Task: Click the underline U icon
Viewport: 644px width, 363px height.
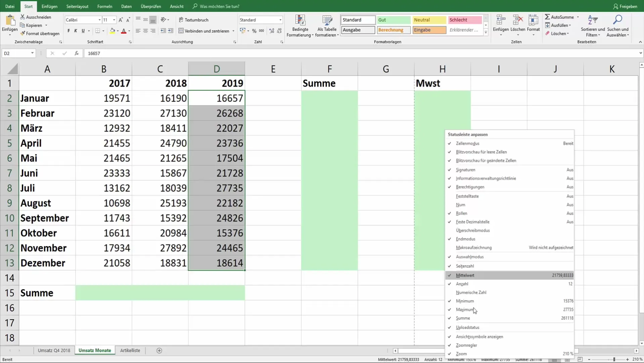Action: (83, 31)
